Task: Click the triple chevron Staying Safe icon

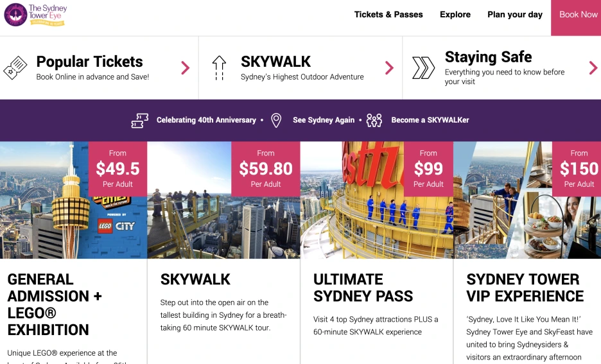Action: click(x=423, y=67)
